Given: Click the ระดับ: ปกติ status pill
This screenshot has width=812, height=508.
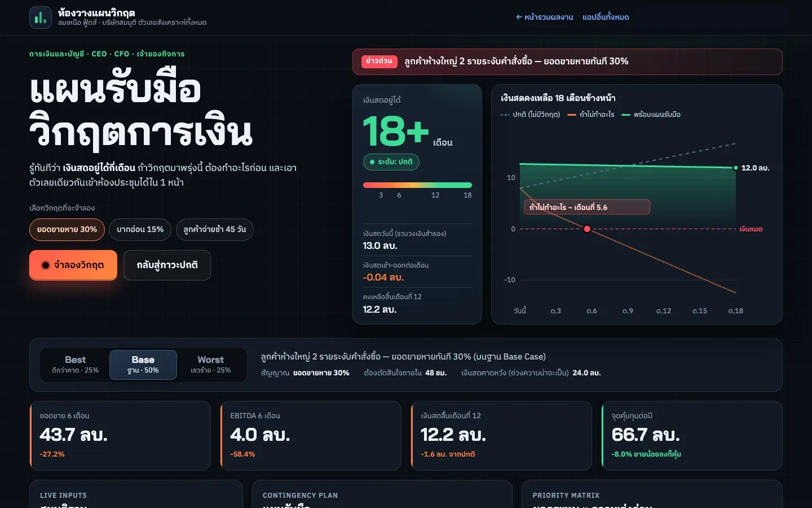Looking at the screenshot, I should 391,162.
